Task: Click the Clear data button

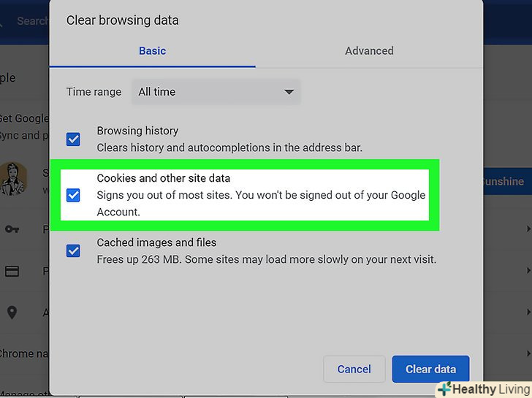Action: (430, 369)
